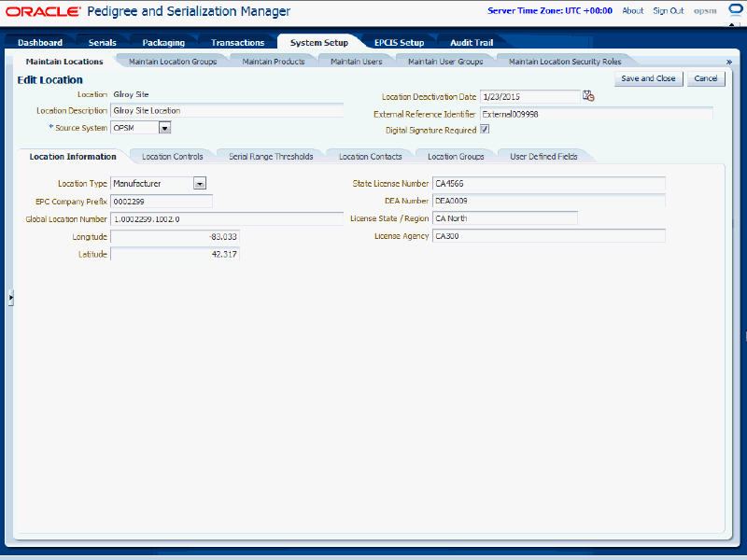The image size is (747, 560).
Task: Click the Gilroy Site location name
Action: pos(131,94)
